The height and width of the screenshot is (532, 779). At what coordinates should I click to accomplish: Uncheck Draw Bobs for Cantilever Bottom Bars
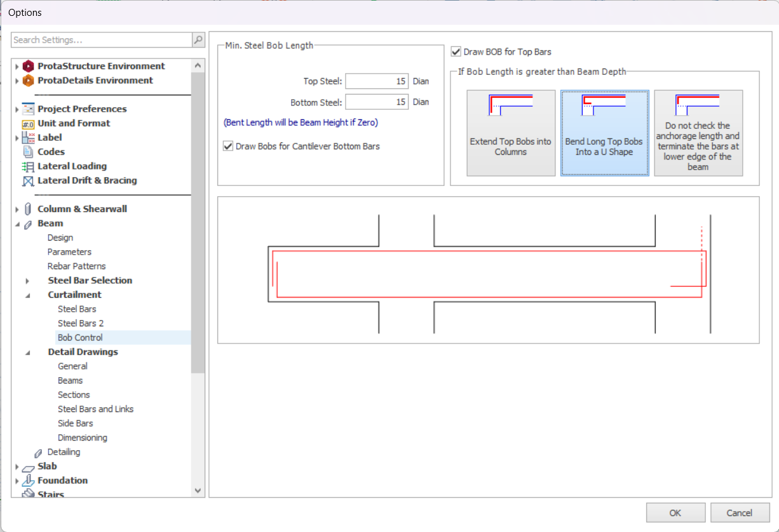pos(228,146)
